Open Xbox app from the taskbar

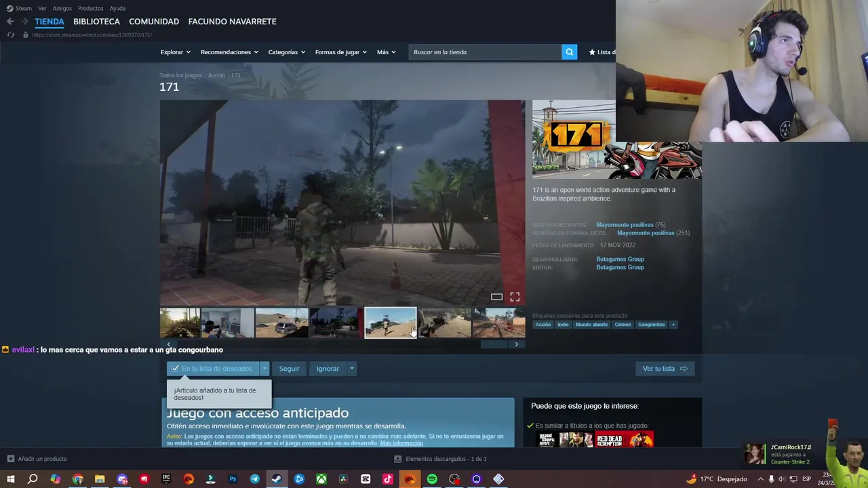click(321, 479)
